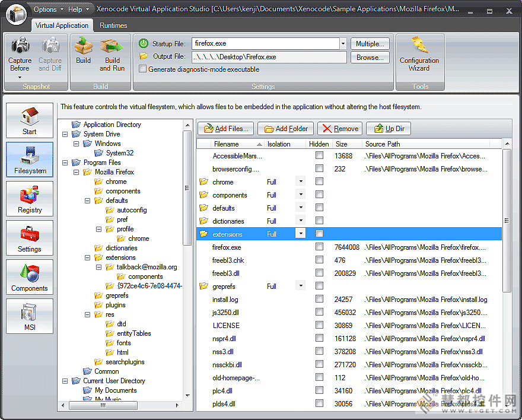The height and width of the screenshot is (420, 522).
Task: Open the Registry section in sidebar
Action: [30, 199]
